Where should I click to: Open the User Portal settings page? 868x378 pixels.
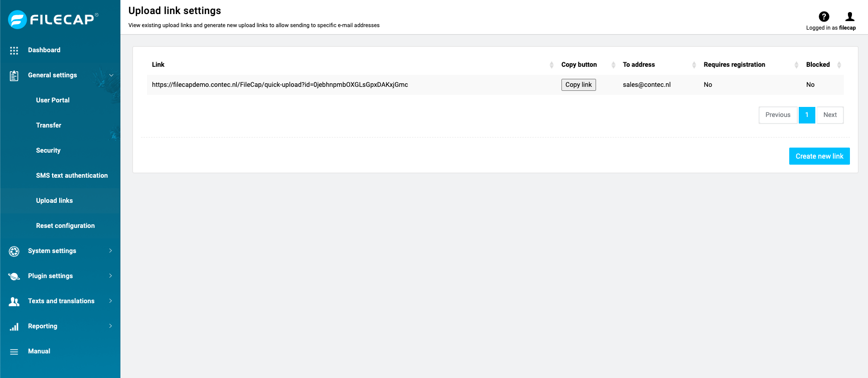(53, 100)
